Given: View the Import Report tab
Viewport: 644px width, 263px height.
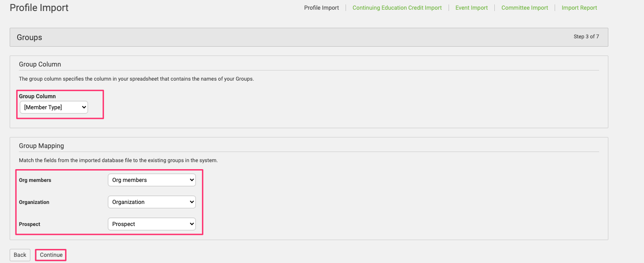Looking at the screenshot, I should pos(579,7).
